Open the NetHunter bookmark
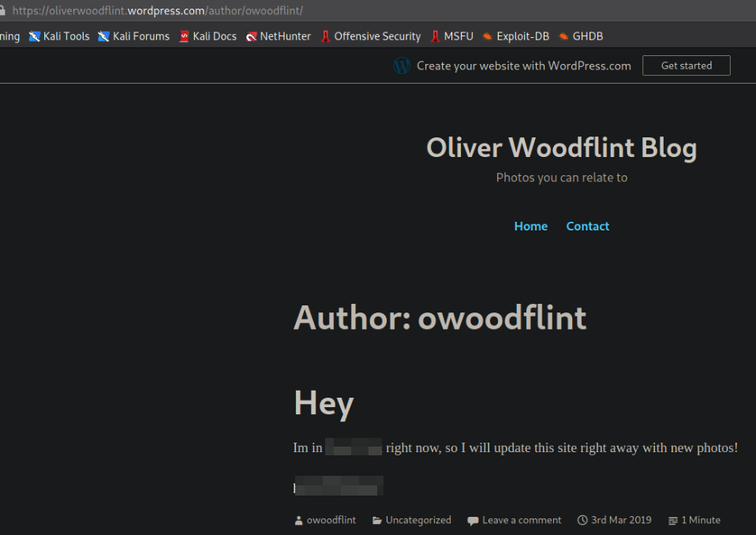 click(x=279, y=36)
